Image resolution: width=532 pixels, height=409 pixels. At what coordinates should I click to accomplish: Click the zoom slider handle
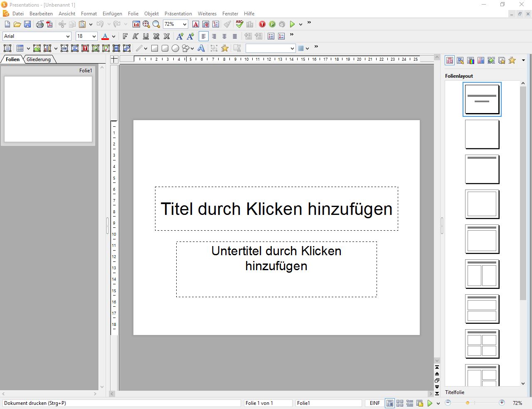click(468, 403)
